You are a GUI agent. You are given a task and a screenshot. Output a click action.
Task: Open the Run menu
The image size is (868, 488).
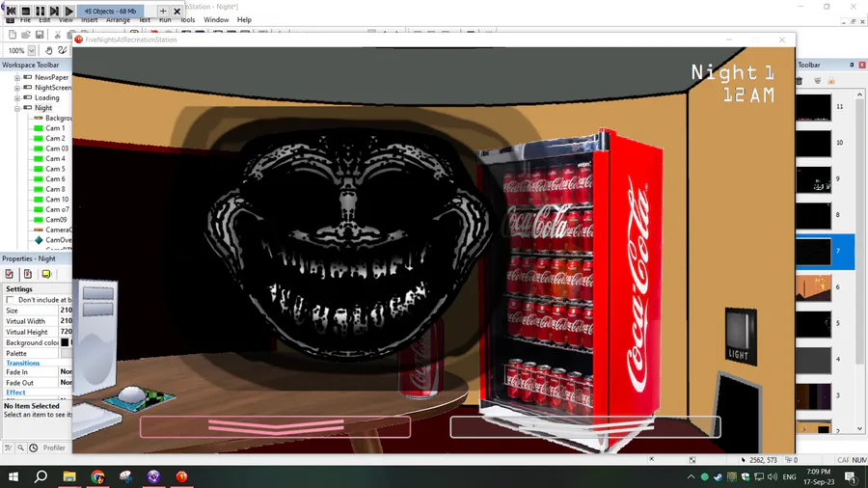click(165, 20)
